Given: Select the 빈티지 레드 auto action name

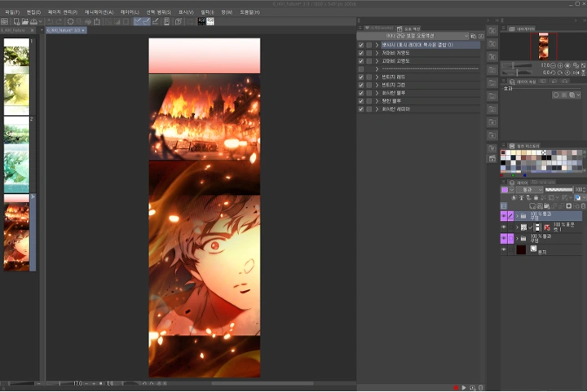Looking at the screenshot, I should [394, 77].
